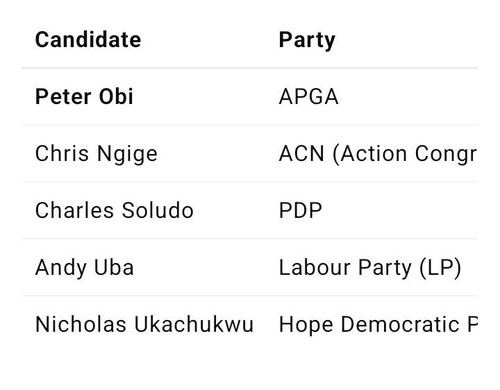Click the ACN (Action Congr… party cell
The height and width of the screenshot is (390, 500).
pos(378,154)
